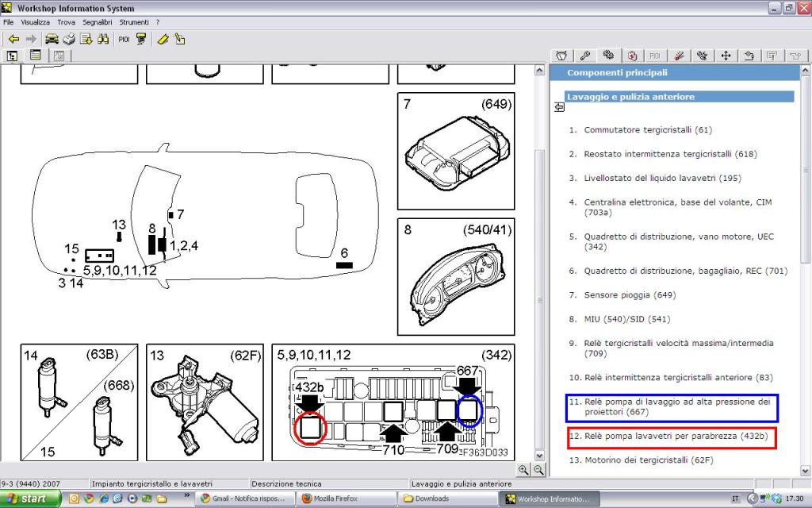
Task: Select 'Sensore pioggia (649)' entry
Action: pos(630,295)
